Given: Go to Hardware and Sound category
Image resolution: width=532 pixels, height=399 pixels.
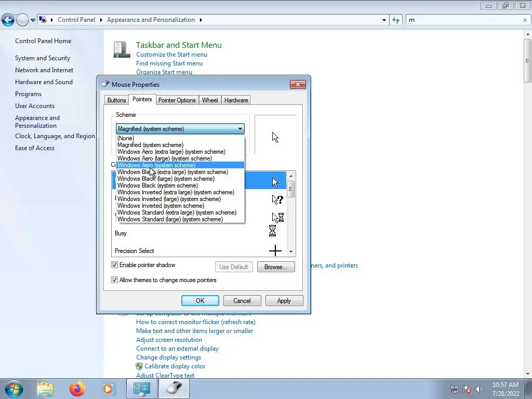Looking at the screenshot, I should pyautogui.click(x=44, y=82).
